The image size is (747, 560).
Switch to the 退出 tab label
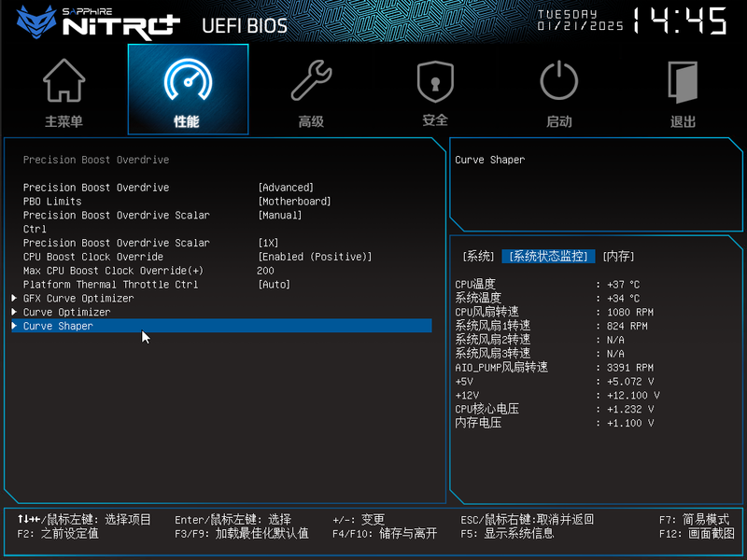[x=683, y=121]
